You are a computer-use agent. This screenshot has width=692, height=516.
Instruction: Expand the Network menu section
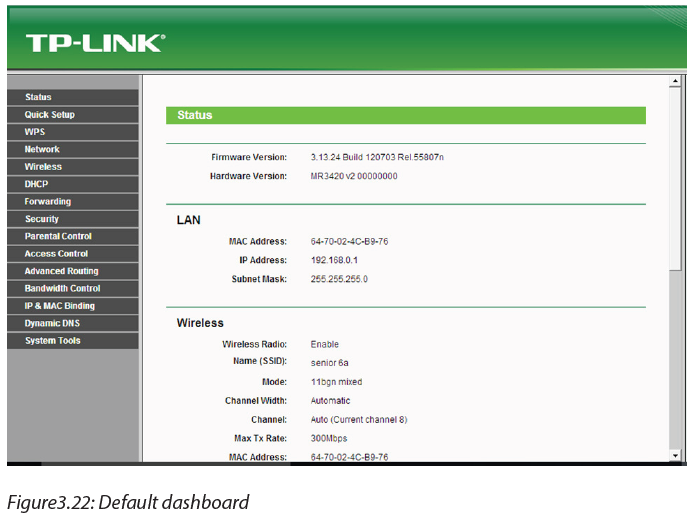pyautogui.click(x=73, y=149)
